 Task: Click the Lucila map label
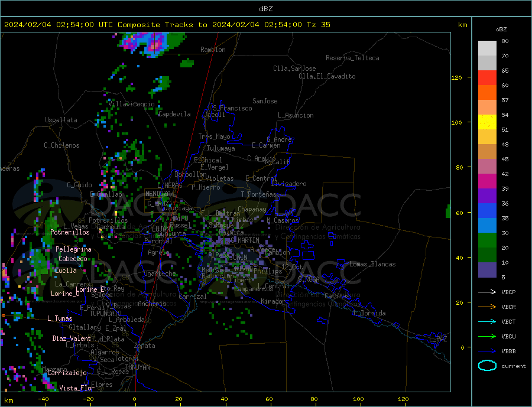click(x=66, y=271)
